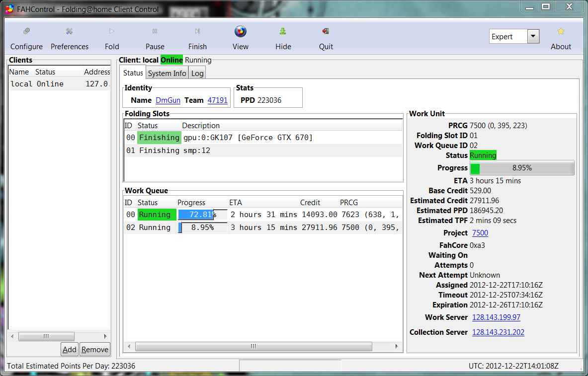Hide the client with Hide icon
The height and width of the screenshot is (376, 588).
coord(283,32)
